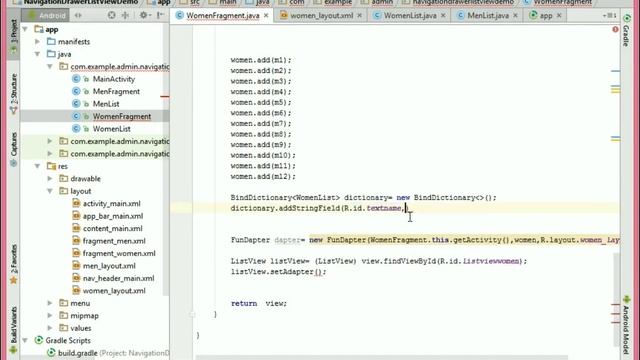Select build.gradle project file

[x=78, y=353]
